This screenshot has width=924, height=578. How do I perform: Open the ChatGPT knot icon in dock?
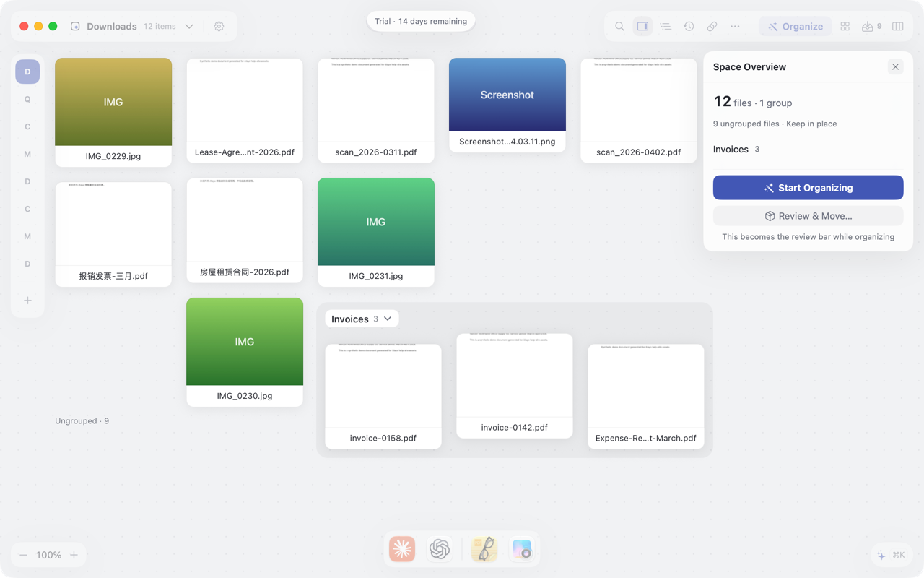click(440, 549)
